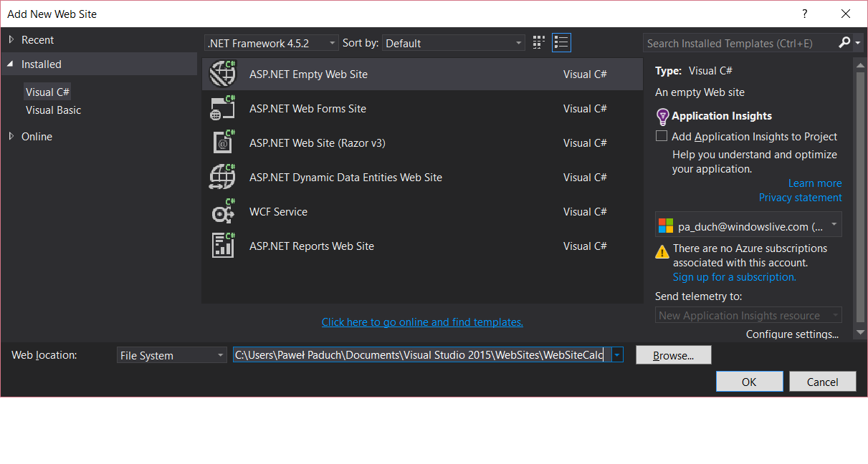
Task: Click the Microsoft account logo icon
Action: pos(666,226)
